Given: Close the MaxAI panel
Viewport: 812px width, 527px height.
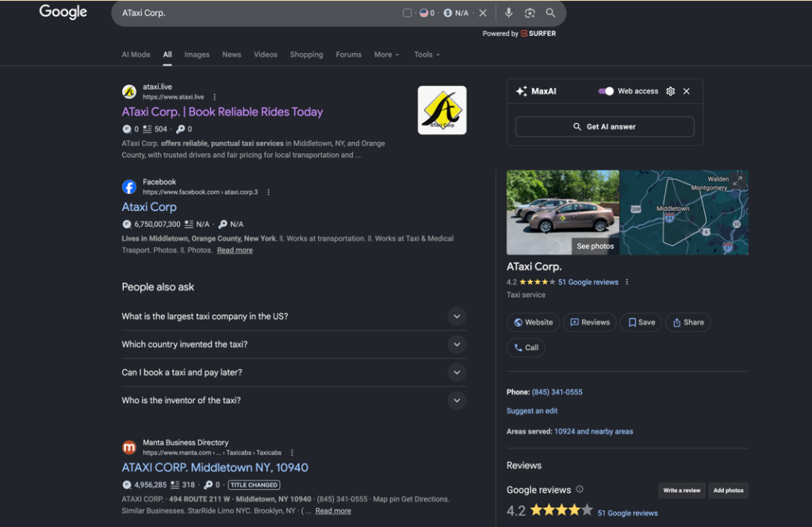Looking at the screenshot, I should pos(686,91).
